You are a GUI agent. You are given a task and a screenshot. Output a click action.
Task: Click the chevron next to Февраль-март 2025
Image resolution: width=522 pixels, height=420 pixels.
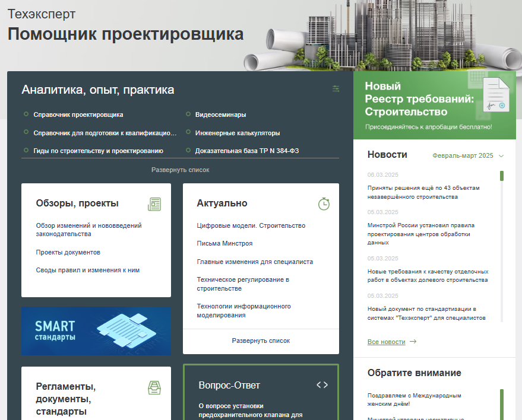click(501, 155)
